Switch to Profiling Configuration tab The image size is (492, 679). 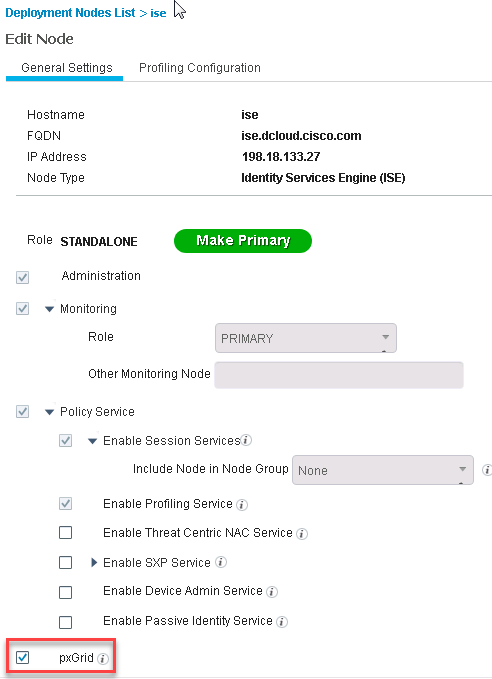[x=200, y=68]
